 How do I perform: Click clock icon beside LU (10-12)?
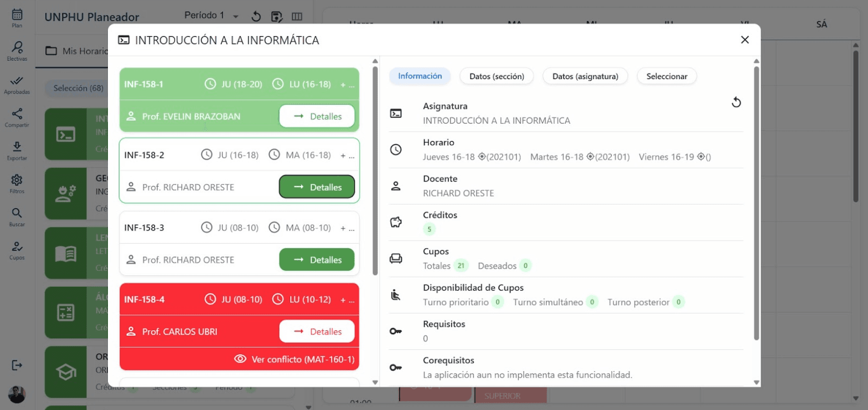pos(278,299)
